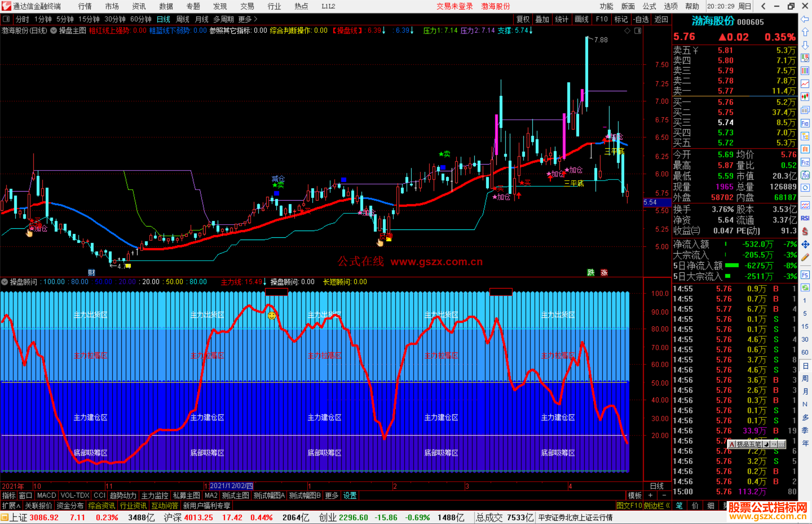Screen dimensions: 812x524
Task: Click the plus zoom button beside 模板
Action: [650, 495]
